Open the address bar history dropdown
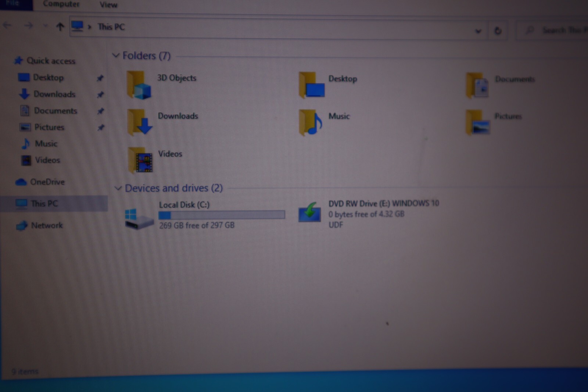588x392 pixels. point(478,31)
